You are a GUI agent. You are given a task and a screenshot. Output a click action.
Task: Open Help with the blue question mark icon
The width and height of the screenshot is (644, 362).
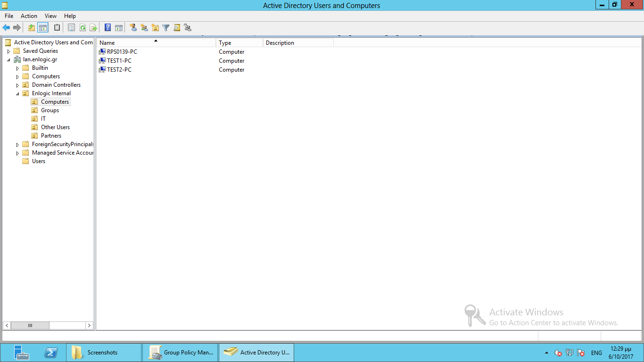108,28
